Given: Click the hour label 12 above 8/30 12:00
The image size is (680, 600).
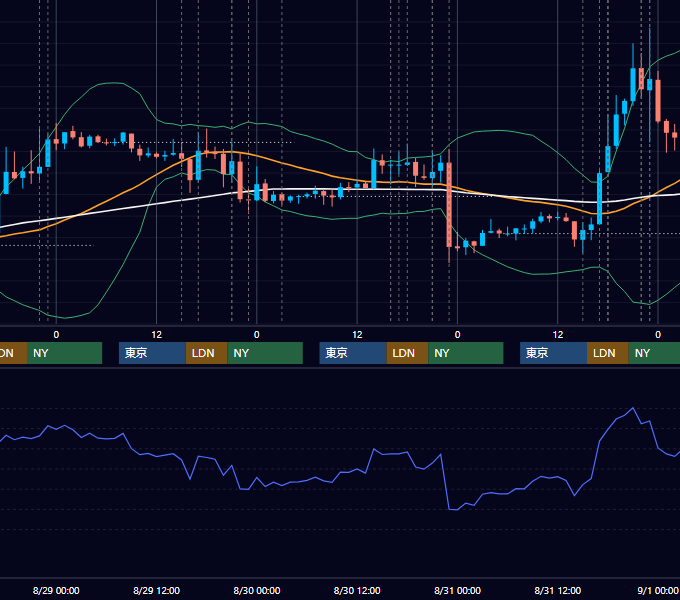Looking at the screenshot, I should (357, 335).
